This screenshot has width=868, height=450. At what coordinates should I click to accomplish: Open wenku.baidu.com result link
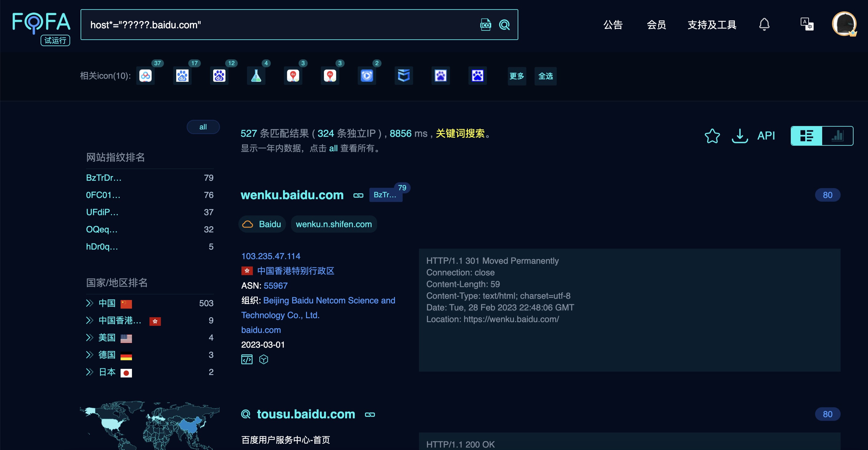(x=292, y=195)
